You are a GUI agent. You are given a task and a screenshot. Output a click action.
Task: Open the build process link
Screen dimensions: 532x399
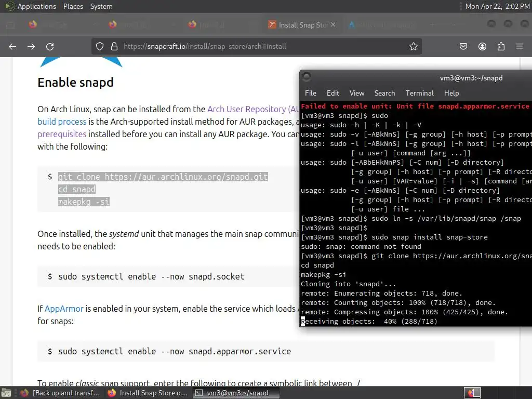(62, 122)
